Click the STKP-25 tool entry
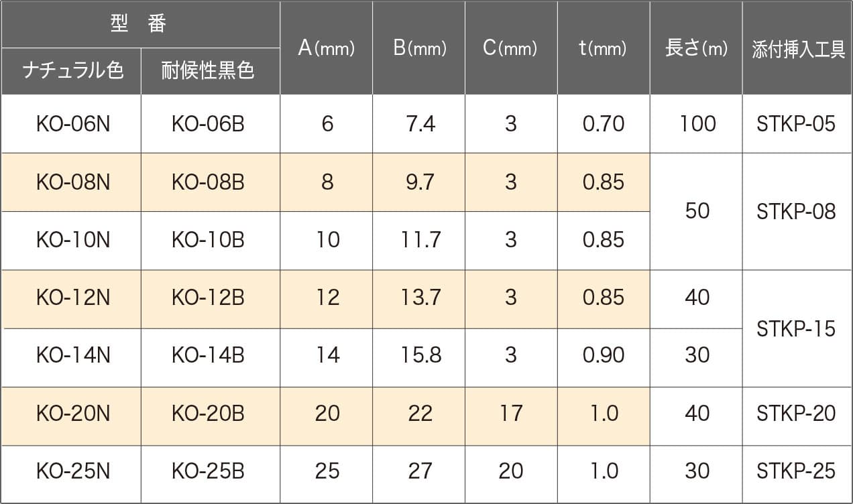The width and height of the screenshot is (853, 504). [x=796, y=471]
